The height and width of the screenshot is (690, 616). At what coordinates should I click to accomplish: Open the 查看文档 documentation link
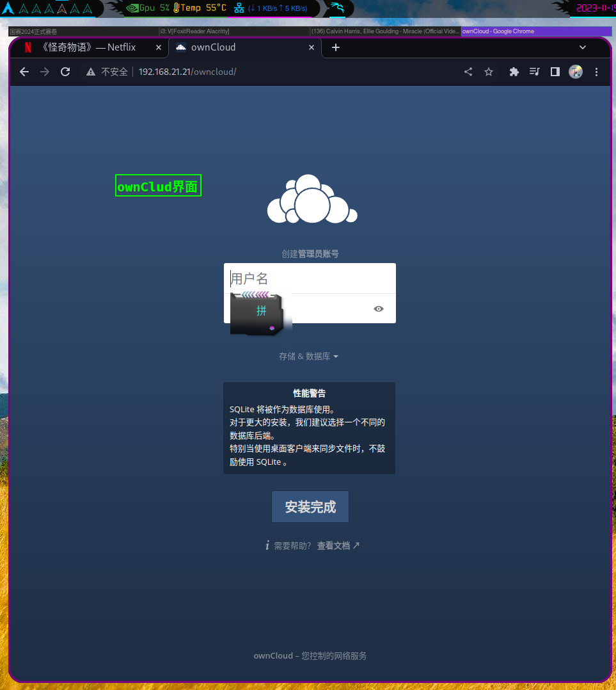tap(334, 545)
